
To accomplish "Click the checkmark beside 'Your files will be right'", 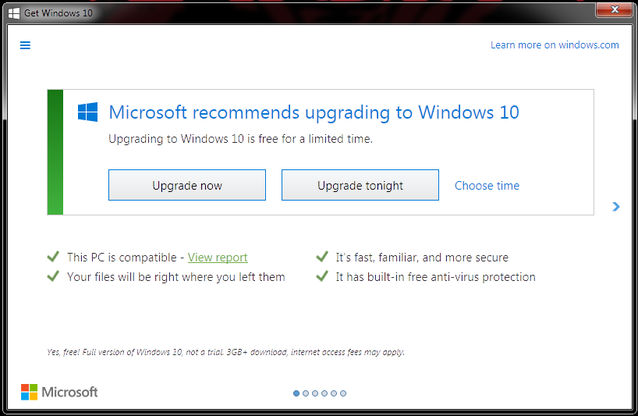I will [x=52, y=277].
